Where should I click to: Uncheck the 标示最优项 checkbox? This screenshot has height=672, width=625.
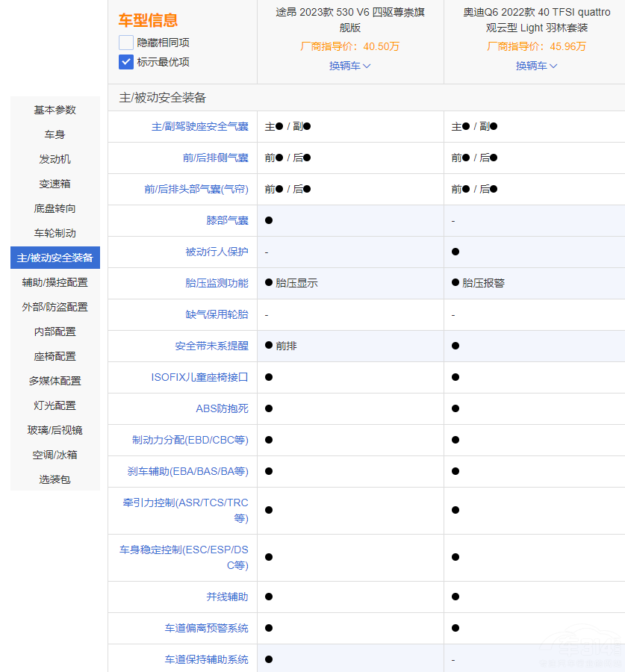126,62
